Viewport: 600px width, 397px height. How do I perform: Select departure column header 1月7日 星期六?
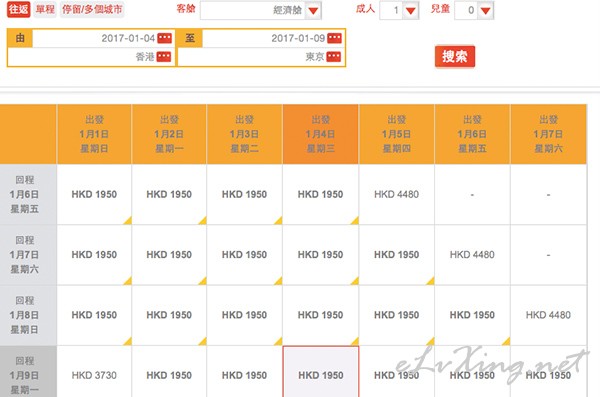point(549,134)
